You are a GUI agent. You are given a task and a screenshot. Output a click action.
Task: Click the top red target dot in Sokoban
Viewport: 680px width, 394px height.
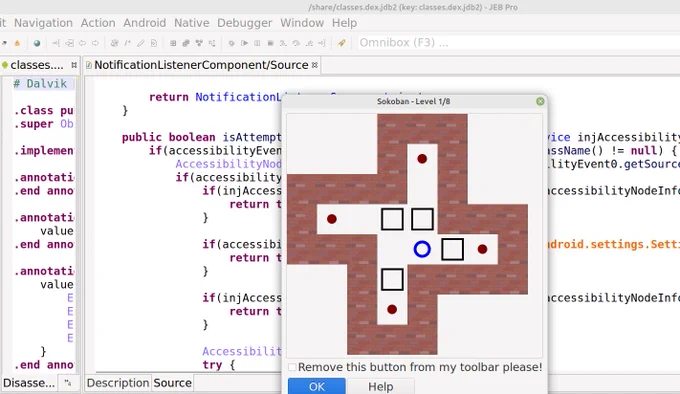422,159
